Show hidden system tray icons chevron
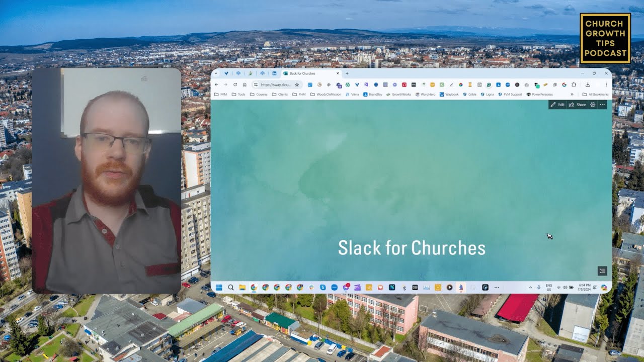 click(x=530, y=288)
